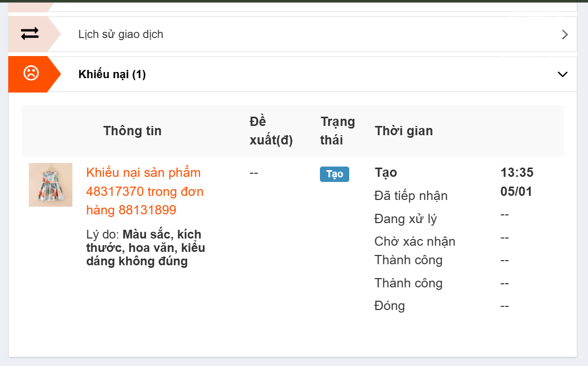
Task: Click the Thông tin column header
Action: 132,131
